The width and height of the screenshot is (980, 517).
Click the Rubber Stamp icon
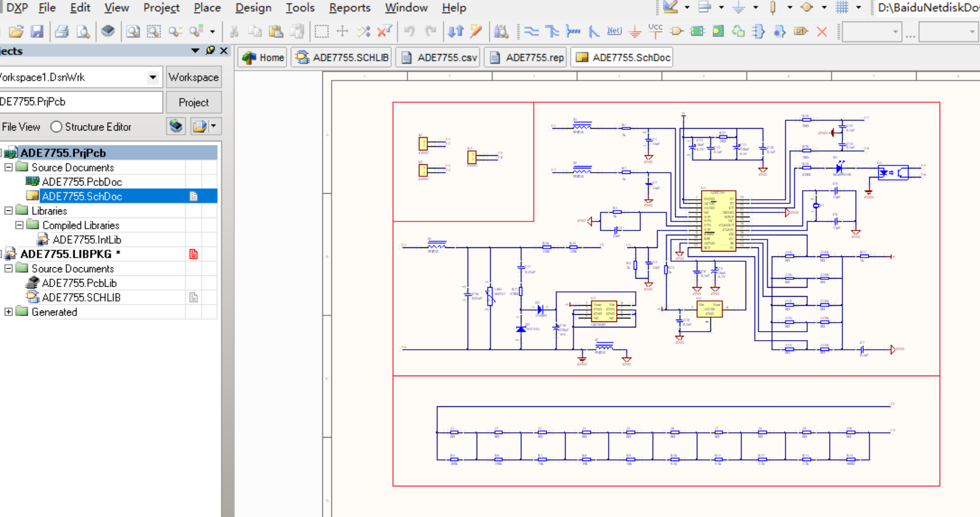[297, 31]
